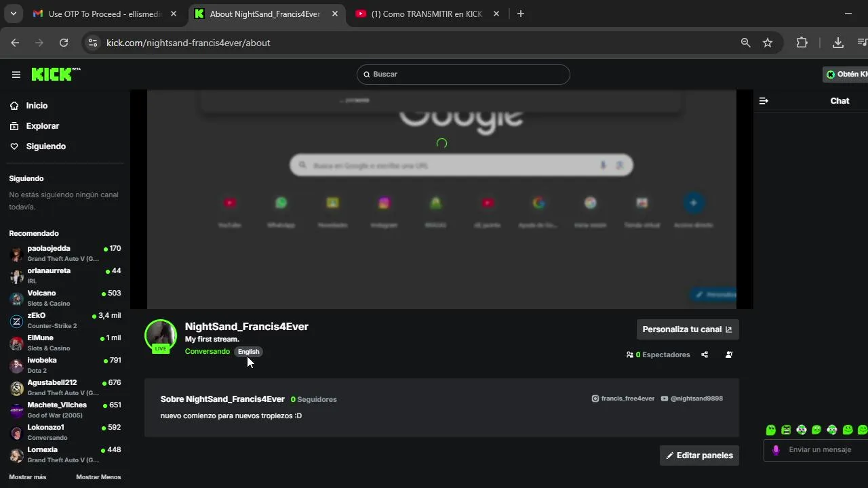This screenshot has height=488, width=868.
Task: Click the share channel icon
Action: click(x=705, y=354)
